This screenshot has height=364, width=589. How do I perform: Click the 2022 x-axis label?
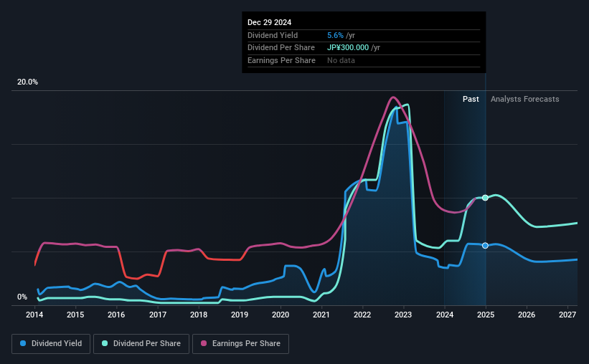pyautogui.click(x=362, y=315)
